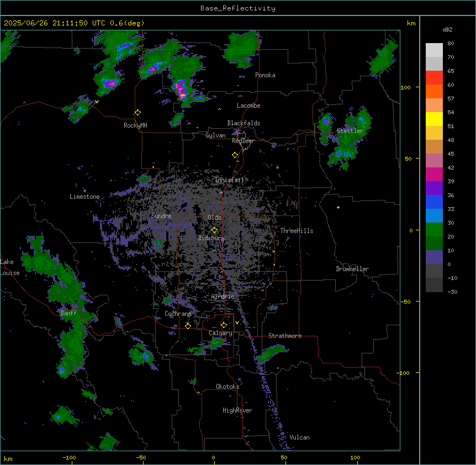Viewport: 476px width, 465px height.
Task: Select the blue 33-36 dBZ legend swatch
Action: click(434, 202)
